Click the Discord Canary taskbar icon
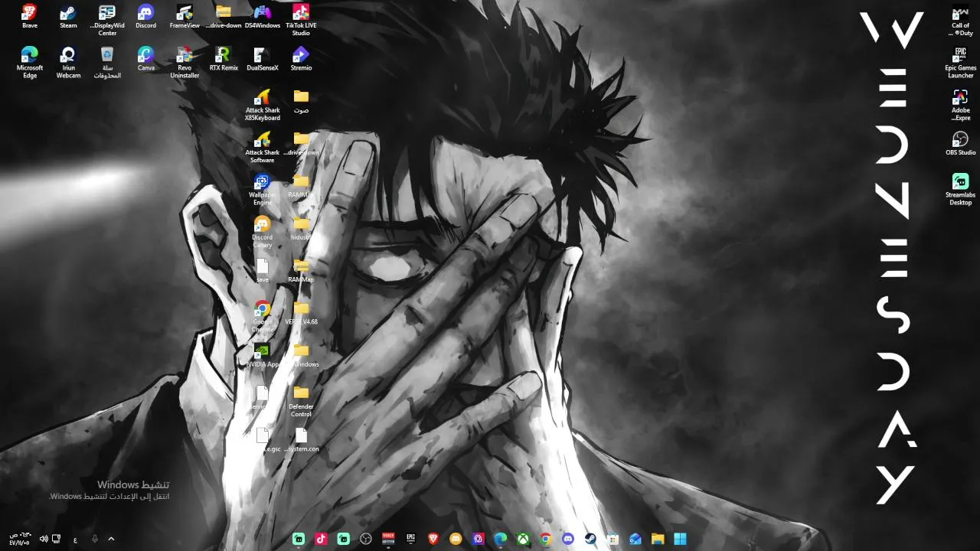 point(456,539)
